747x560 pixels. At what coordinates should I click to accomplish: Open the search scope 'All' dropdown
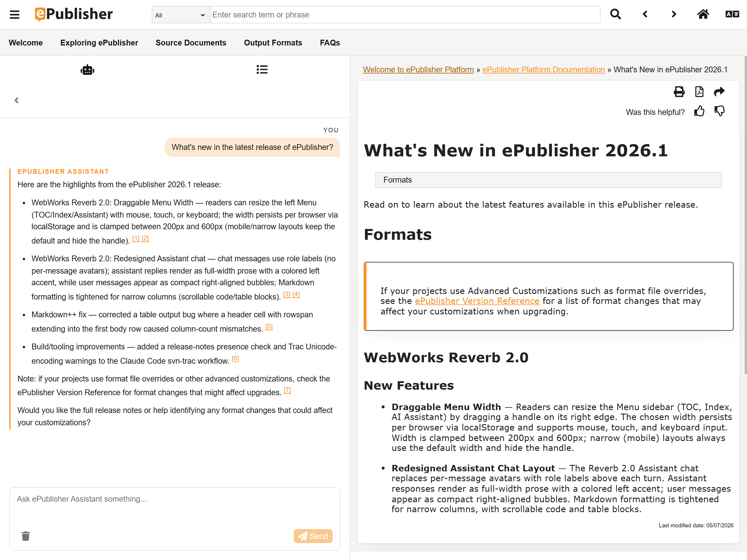click(180, 15)
